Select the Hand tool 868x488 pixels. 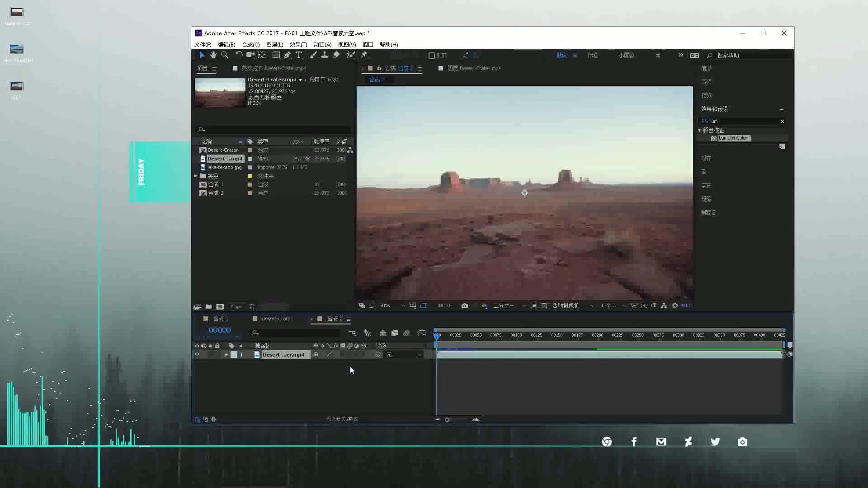click(213, 55)
